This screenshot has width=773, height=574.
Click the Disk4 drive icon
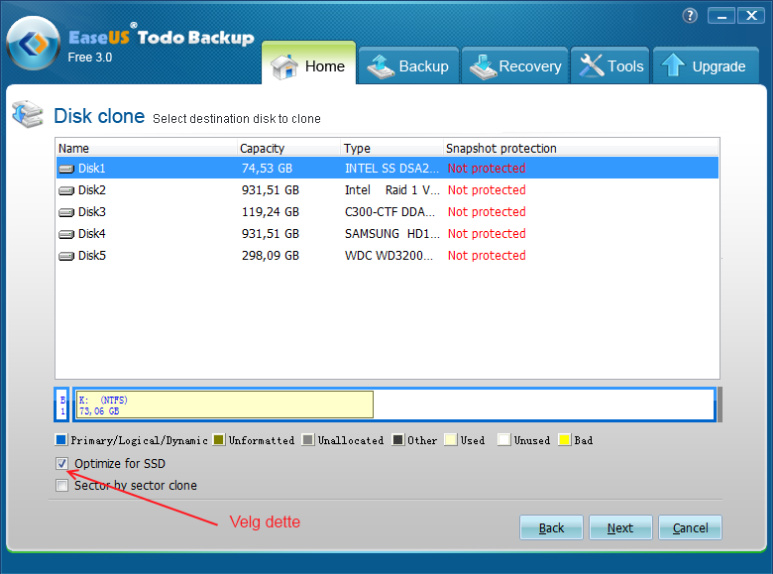click(x=67, y=234)
